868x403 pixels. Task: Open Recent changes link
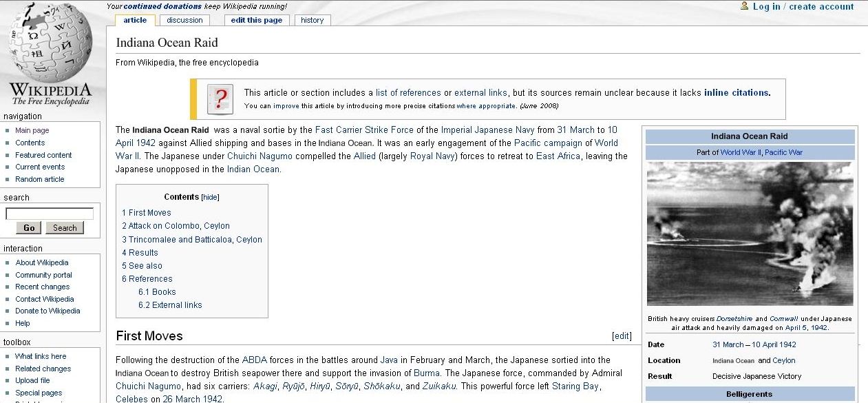[x=43, y=287]
